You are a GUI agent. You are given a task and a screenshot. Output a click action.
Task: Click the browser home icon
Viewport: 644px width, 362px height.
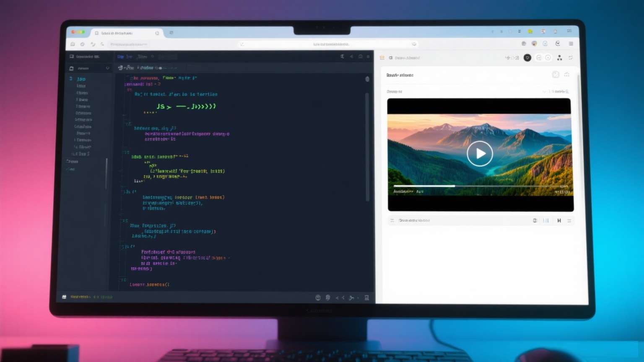[73, 44]
